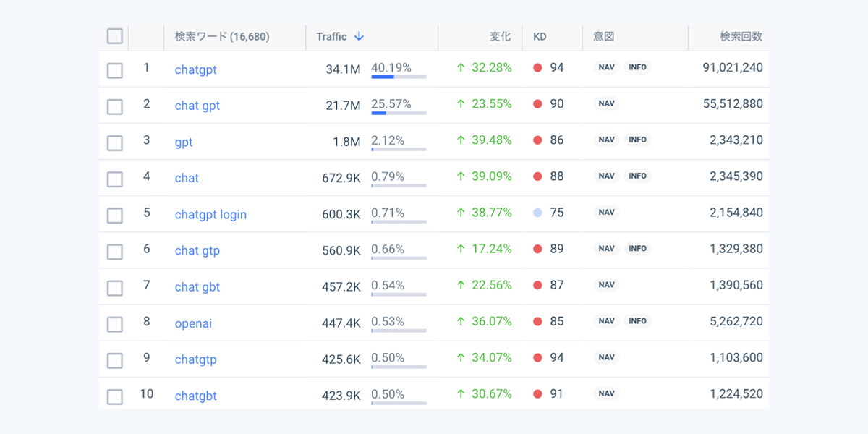Open the openai keyword link
This screenshot has height=434, width=868.
[194, 323]
